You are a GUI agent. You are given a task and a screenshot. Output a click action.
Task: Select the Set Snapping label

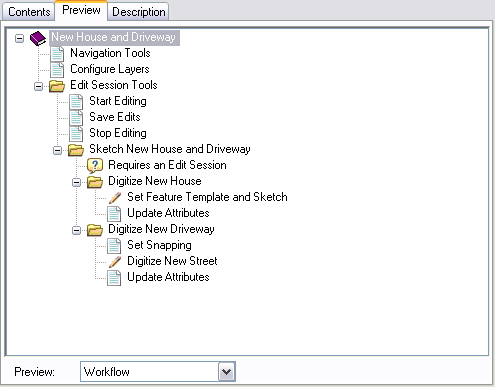click(x=159, y=245)
